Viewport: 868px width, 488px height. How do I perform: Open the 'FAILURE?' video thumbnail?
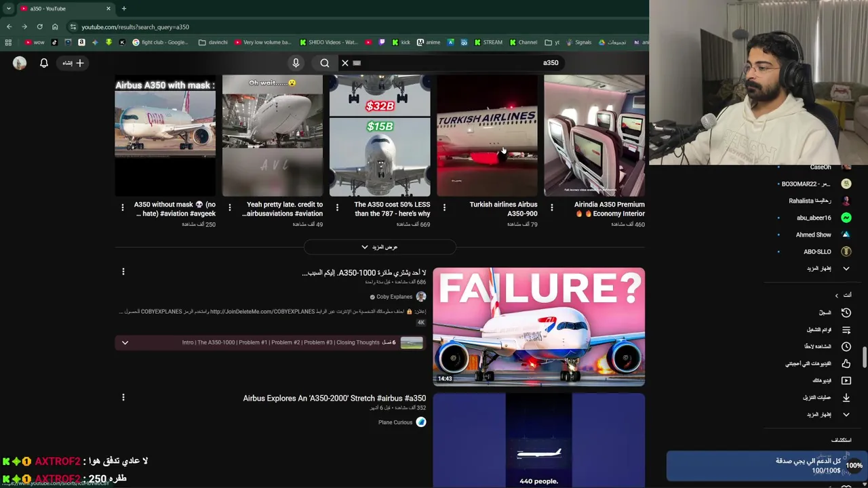(539, 327)
